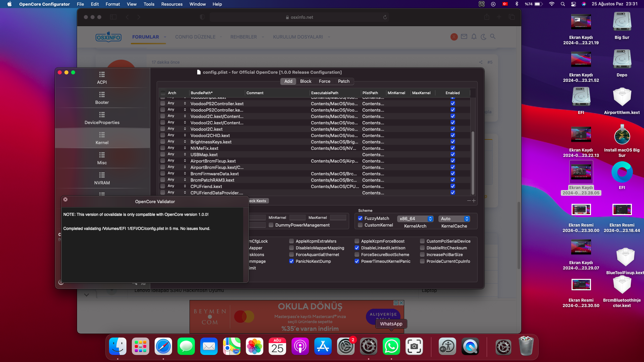Close the OpenCore Validator popup

65,199
